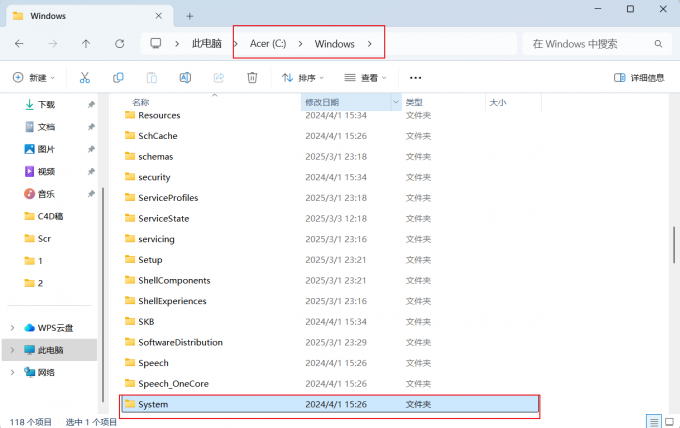
Task: Select the ServiceState folder
Action: [163, 219]
